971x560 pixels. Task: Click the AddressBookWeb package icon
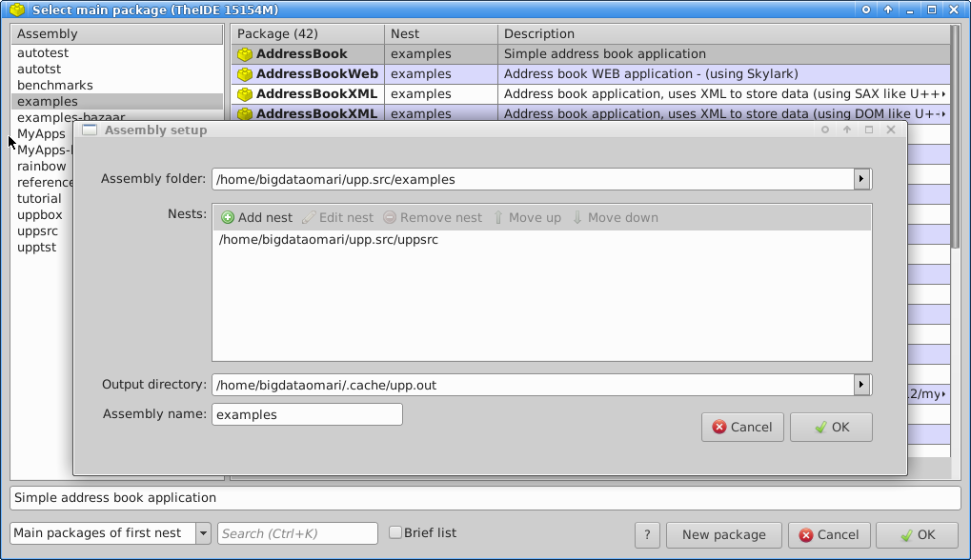[245, 74]
